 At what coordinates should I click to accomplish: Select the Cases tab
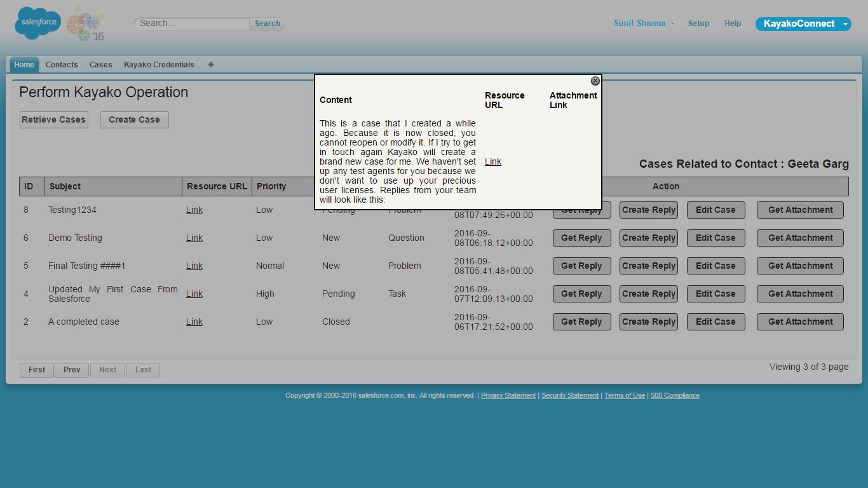tap(100, 65)
